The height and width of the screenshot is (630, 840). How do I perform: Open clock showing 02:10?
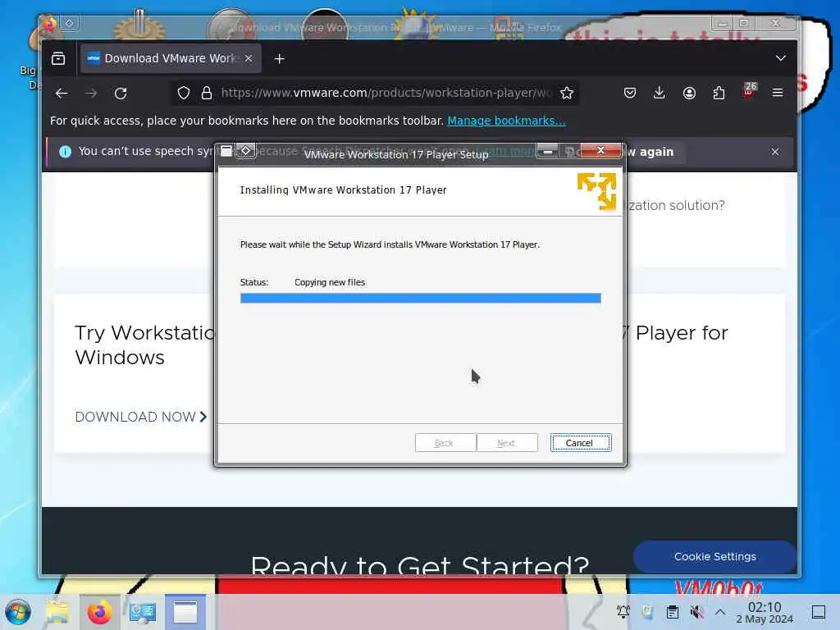click(x=765, y=613)
